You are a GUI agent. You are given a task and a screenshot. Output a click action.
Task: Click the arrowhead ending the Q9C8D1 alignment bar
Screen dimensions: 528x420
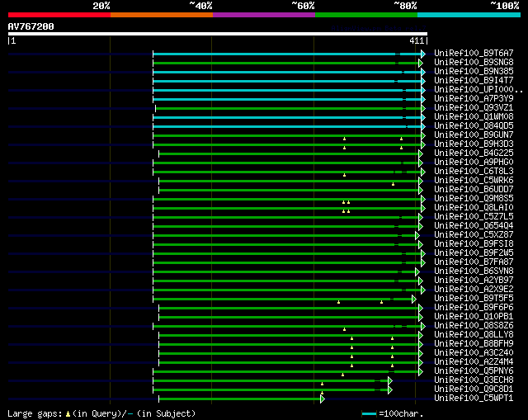[x=390, y=390]
